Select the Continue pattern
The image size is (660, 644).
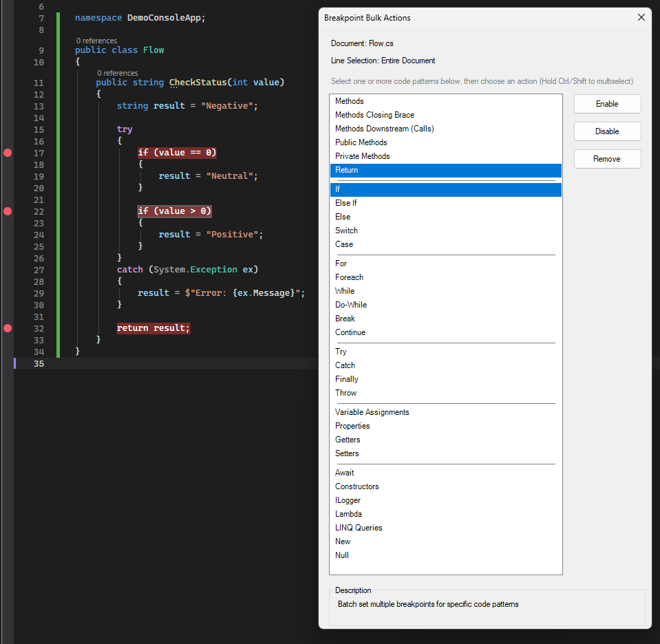click(446, 332)
